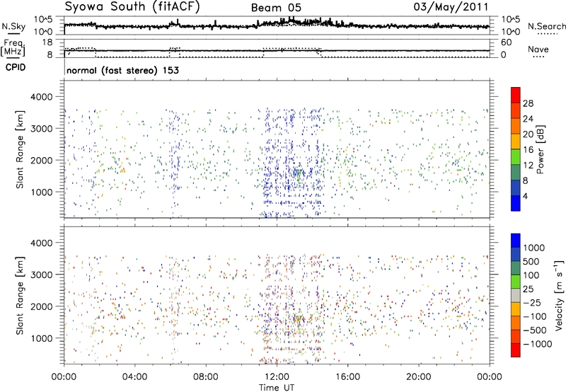Viewport: 566px width, 392px height.
Task: Click the dense 12:00-14:00 echo cluster in power panel
Action: click(291, 164)
